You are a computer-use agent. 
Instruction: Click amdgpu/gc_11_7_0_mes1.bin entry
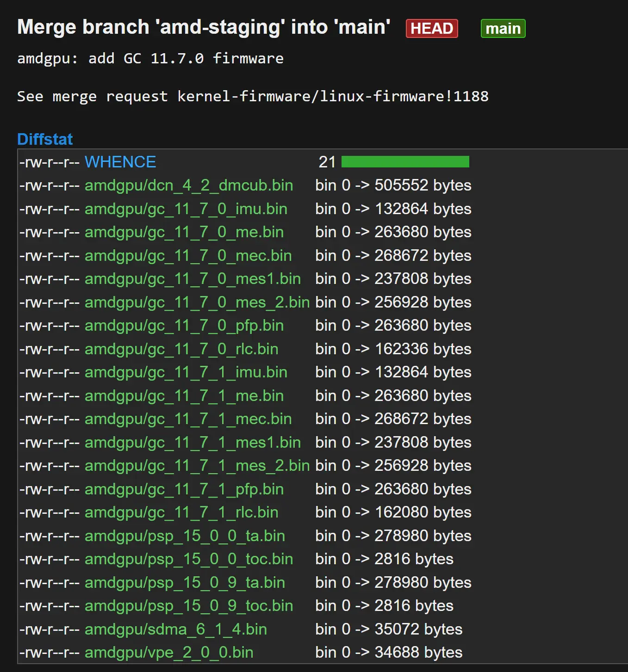[193, 279]
